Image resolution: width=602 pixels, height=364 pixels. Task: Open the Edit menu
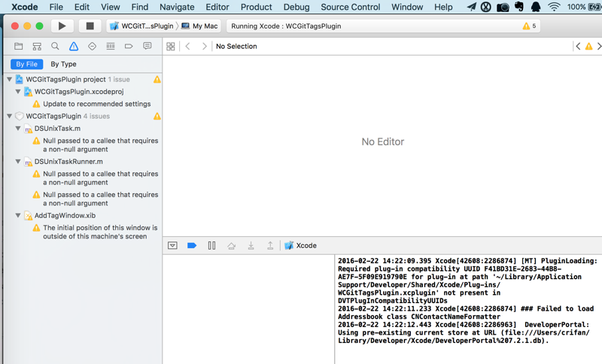82,7
